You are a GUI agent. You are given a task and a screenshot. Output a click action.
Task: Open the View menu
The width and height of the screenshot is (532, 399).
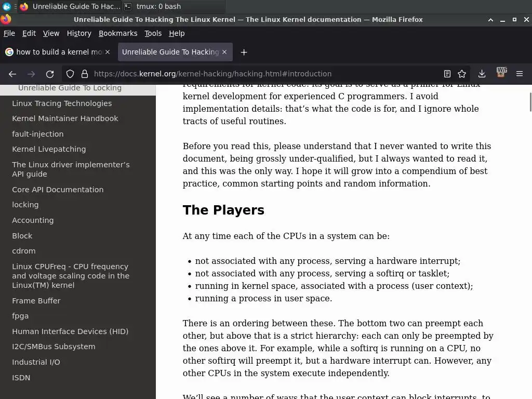51,33
